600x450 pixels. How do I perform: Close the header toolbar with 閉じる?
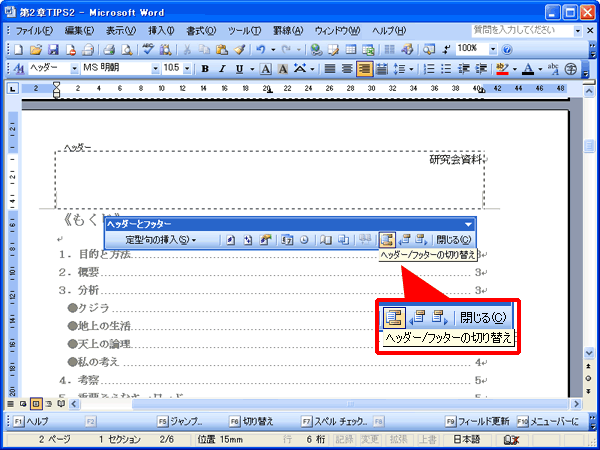[x=454, y=240]
